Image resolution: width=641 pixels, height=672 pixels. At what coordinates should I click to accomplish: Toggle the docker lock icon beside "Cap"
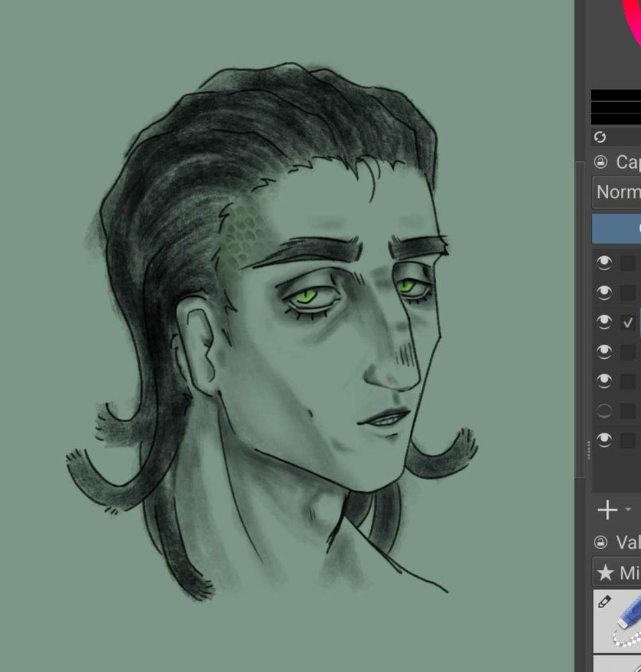(600, 162)
